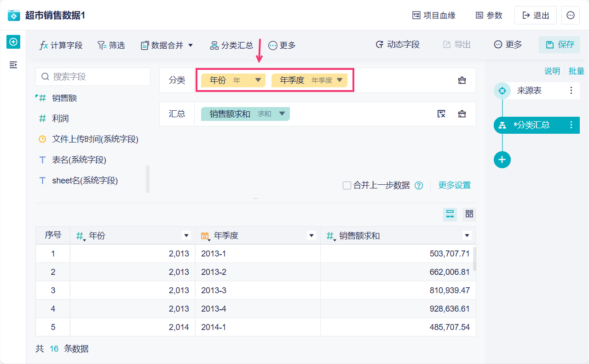Select the 来源表 step node
Image resolution: width=589 pixels, height=364 pixels.
[529, 91]
